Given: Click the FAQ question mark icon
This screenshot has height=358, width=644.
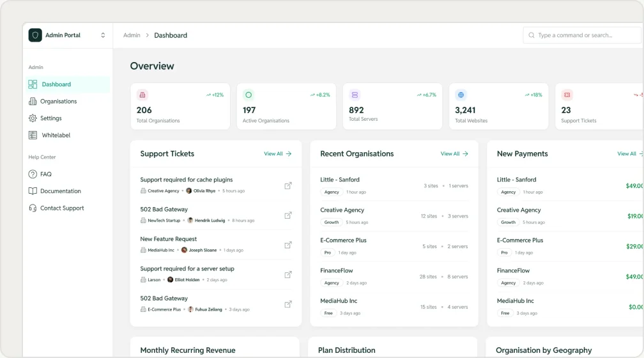Looking at the screenshot, I should tap(33, 175).
